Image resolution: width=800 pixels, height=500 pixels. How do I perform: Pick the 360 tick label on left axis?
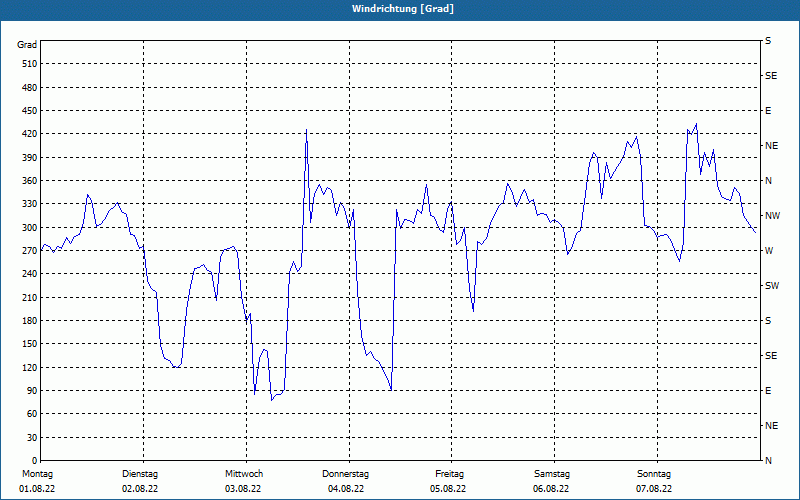(29, 181)
